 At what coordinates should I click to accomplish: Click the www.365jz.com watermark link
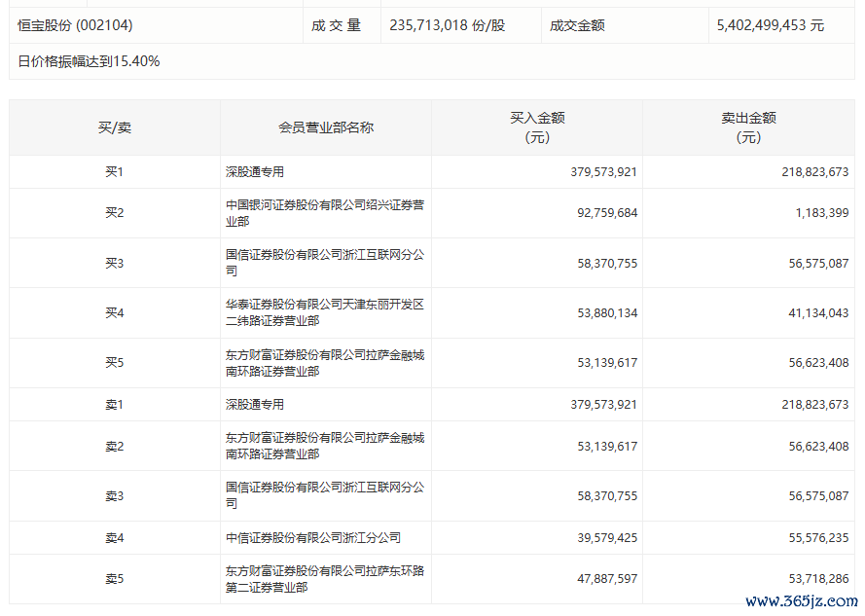pyautogui.click(x=802, y=600)
